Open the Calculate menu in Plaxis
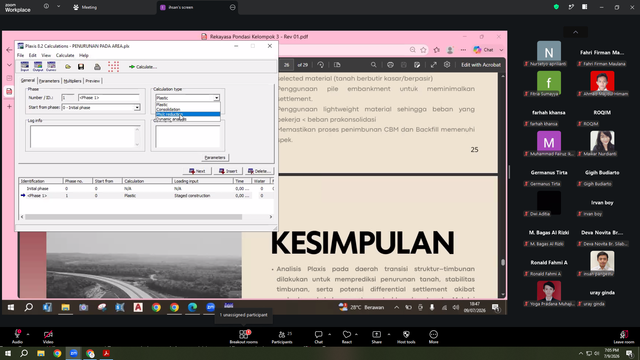This screenshot has height=360, width=640. coord(65,55)
